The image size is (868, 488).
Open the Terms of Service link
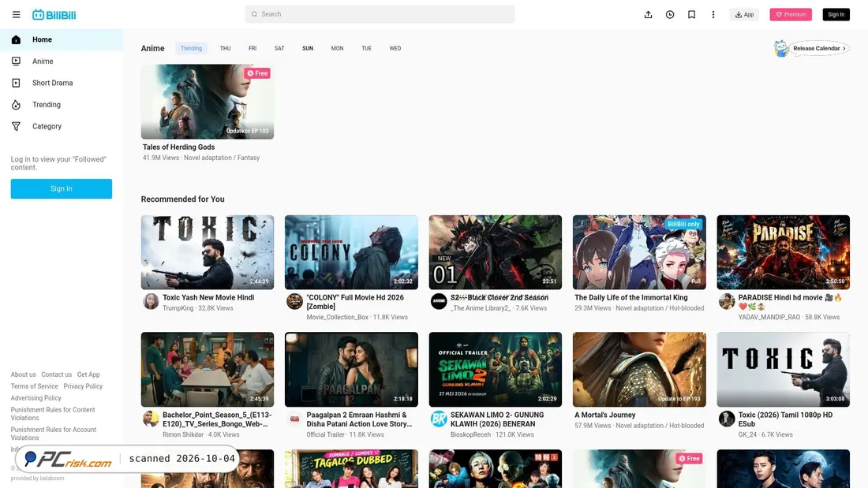(x=34, y=386)
